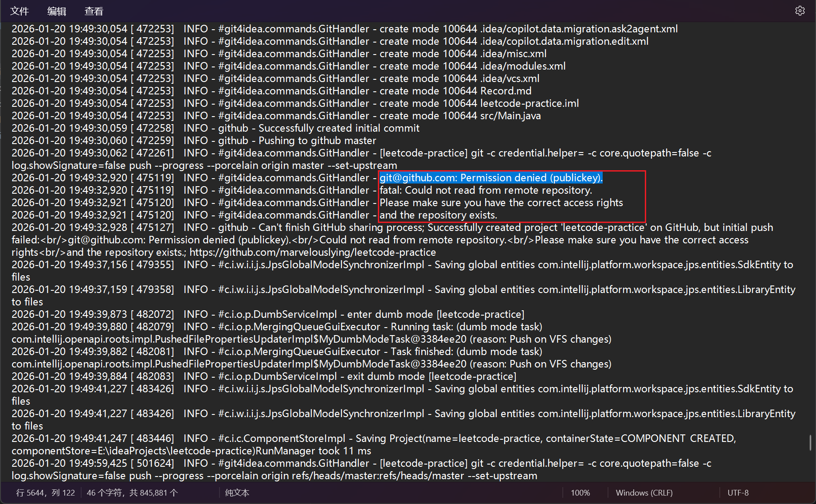816x504 pixels.
Task: Click the 'copilot.data.migration.edit.xml' line
Action: tap(330, 41)
